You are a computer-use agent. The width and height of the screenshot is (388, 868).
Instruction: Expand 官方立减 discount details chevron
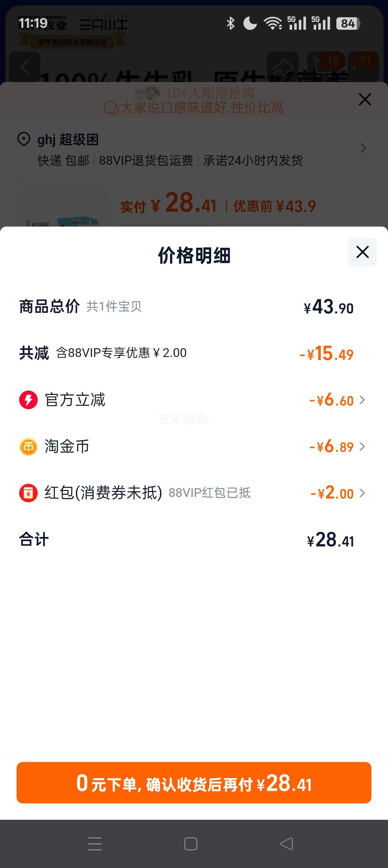coord(362,400)
